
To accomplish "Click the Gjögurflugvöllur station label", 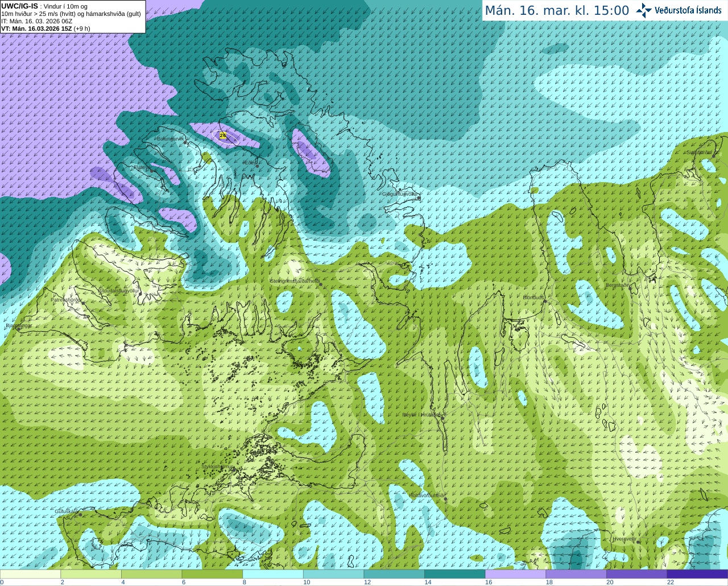I will (400, 194).
